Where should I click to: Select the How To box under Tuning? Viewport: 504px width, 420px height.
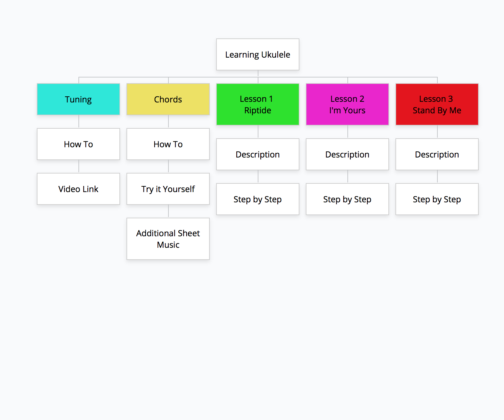tap(78, 144)
